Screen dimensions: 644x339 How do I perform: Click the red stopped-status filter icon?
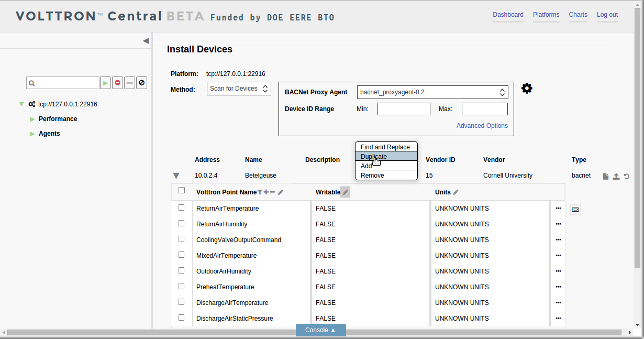118,83
